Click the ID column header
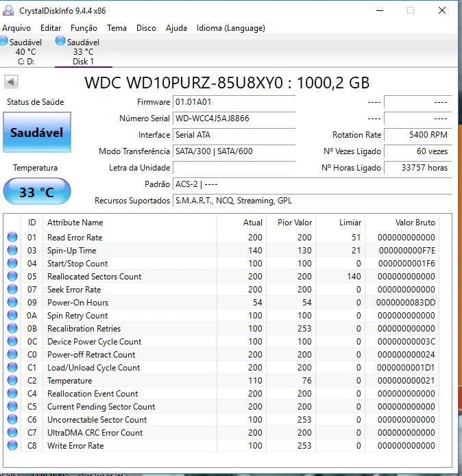The width and height of the screenshot is (462, 476). (32, 223)
